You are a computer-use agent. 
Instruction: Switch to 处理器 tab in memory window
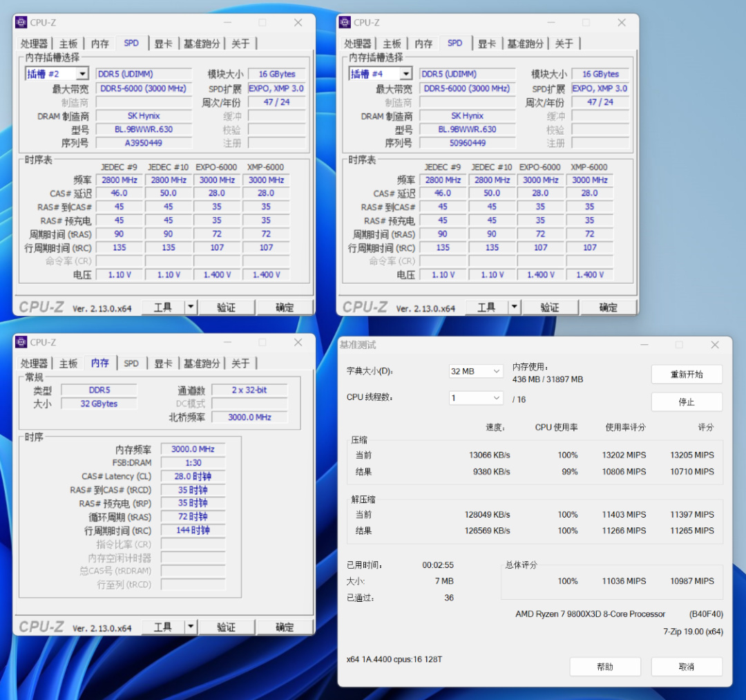34,363
